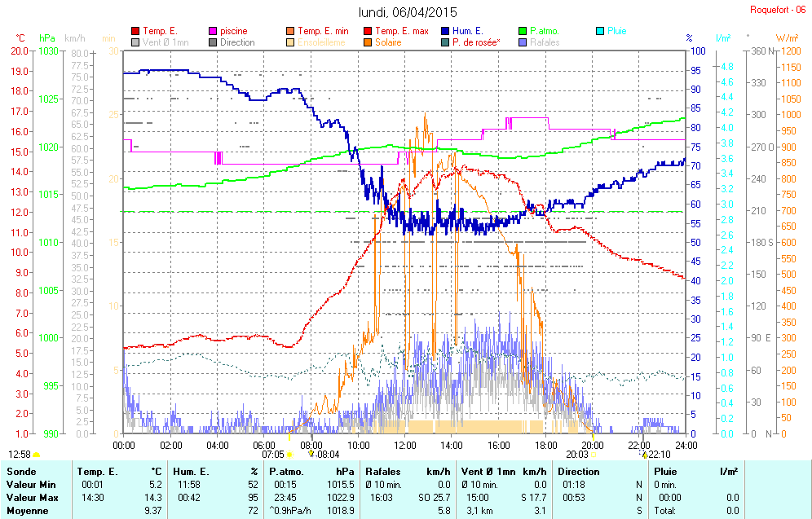The height and width of the screenshot is (519, 812).
Task: Click the wind run value '3,1 km'
Action: coord(479,511)
